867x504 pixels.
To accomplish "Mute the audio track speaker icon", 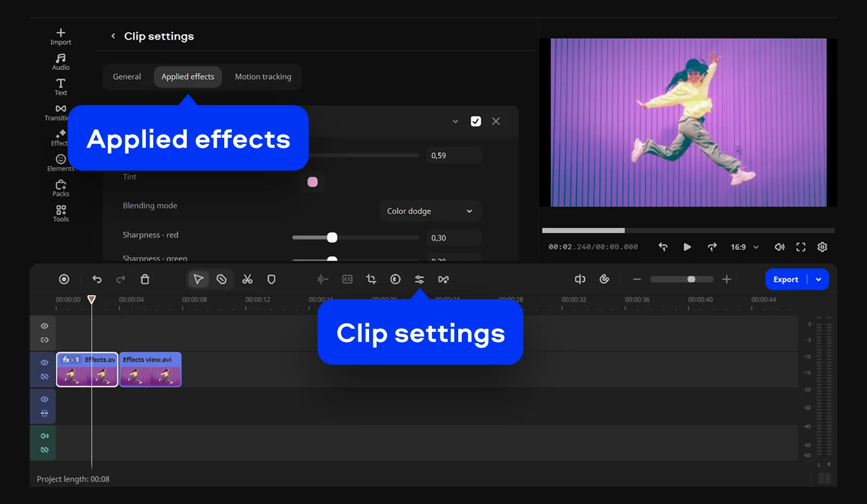I will point(45,436).
